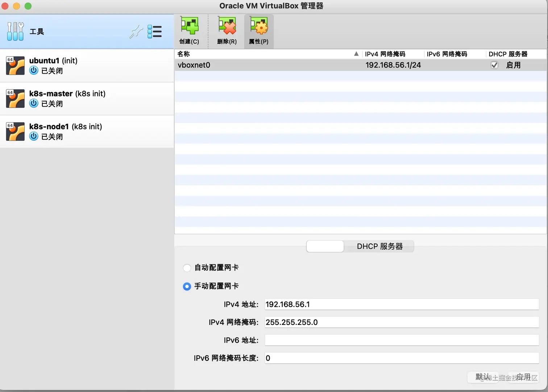Image resolution: width=548 pixels, height=392 pixels.
Task: Focus the IPv6 网络掩码长度 field
Action: [402, 358]
